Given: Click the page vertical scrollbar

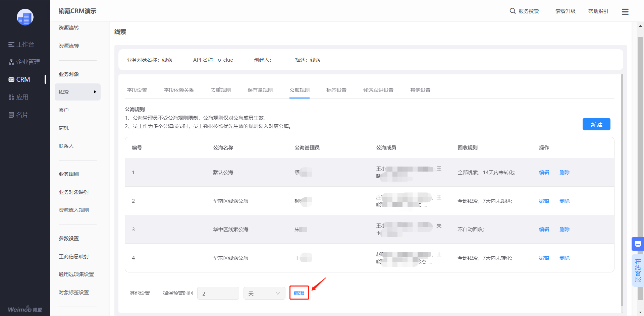Looking at the screenshot, I should 640,169.
